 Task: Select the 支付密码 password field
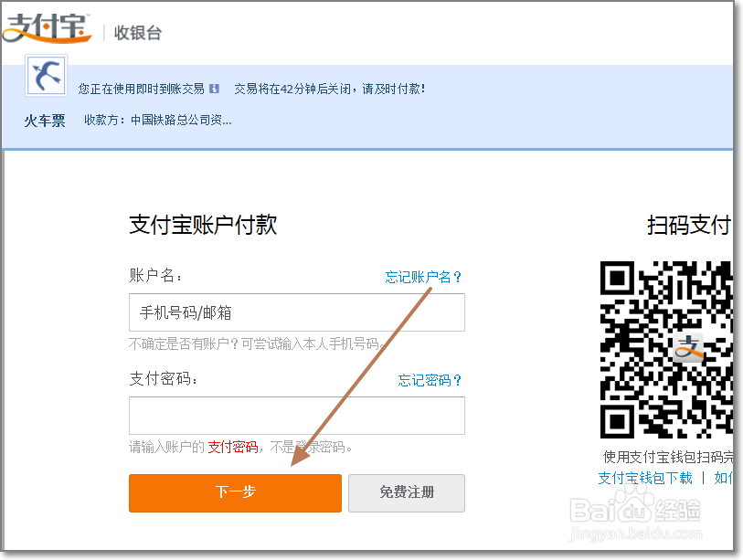(296, 416)
